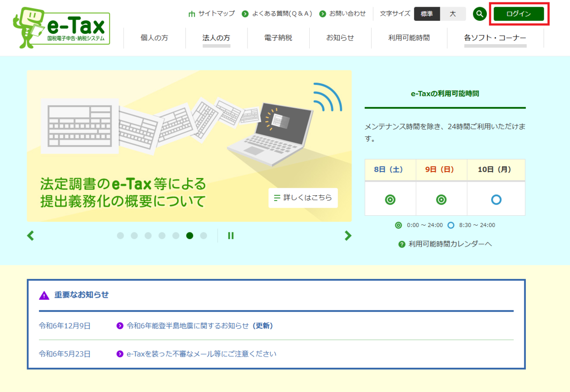Click the 10日(月) date header
The image size is (570, 392).
click(496, 170)
